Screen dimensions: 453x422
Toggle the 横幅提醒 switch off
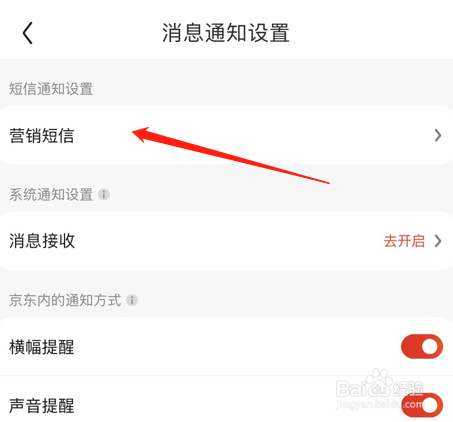coord(422,347)
